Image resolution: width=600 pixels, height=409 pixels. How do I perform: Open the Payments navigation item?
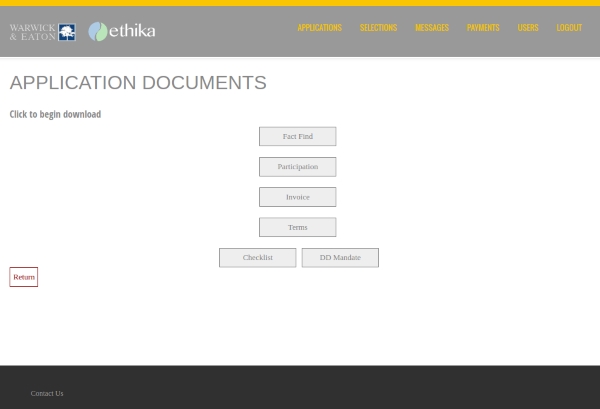coord(483,28)
